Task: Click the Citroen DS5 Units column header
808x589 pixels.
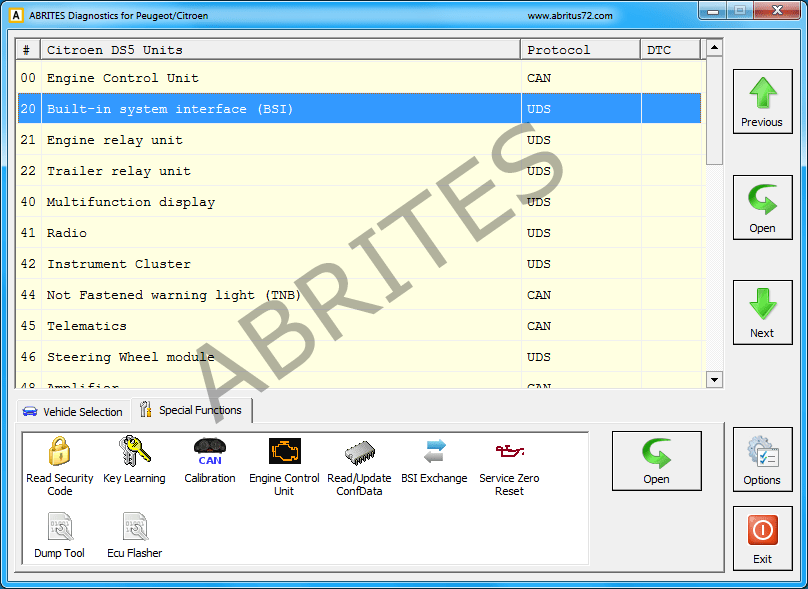Action: pyautogui.click(x=281, y=49)
